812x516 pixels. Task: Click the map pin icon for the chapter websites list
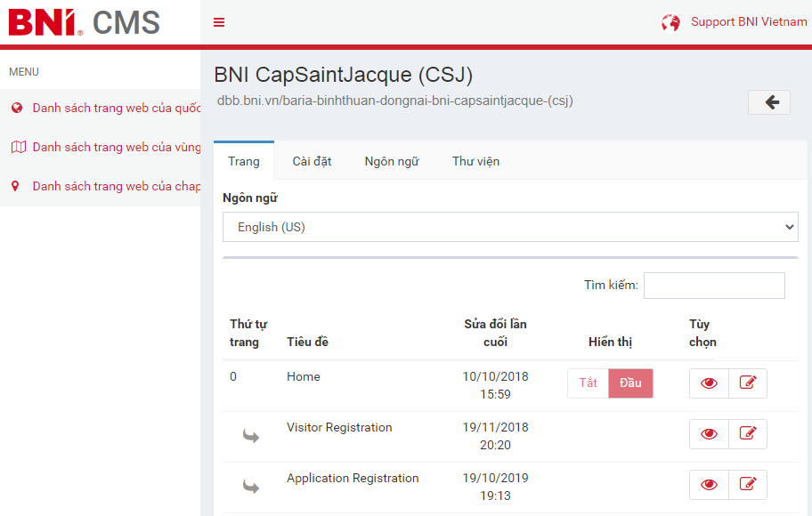pos(15,186)
